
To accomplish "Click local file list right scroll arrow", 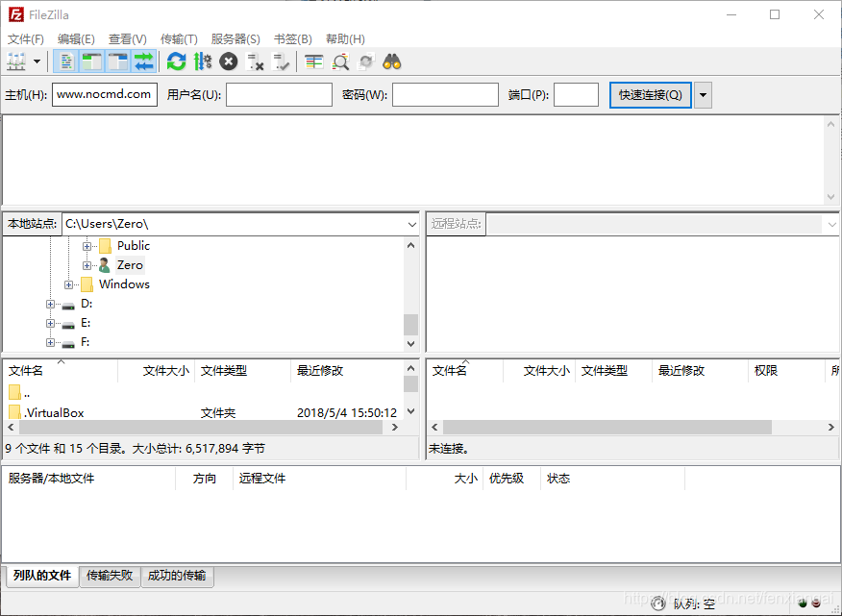I will point(395,428).
